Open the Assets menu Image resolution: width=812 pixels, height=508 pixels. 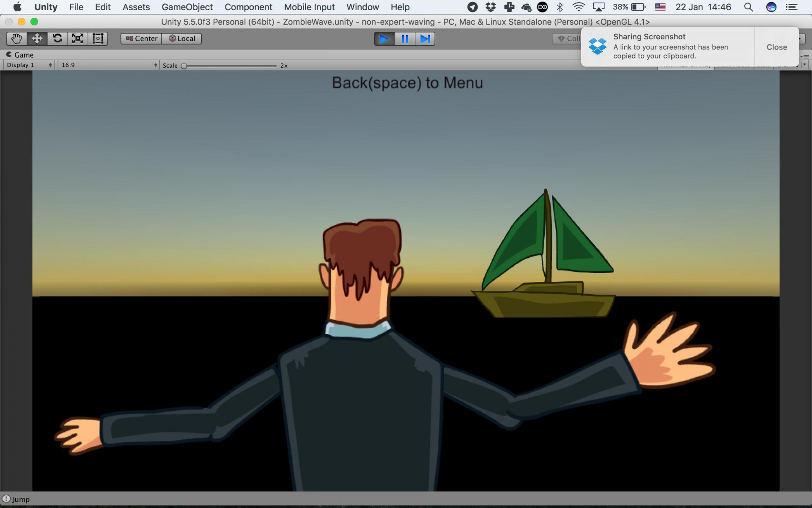pyautogui.click(x=136, y=7)
